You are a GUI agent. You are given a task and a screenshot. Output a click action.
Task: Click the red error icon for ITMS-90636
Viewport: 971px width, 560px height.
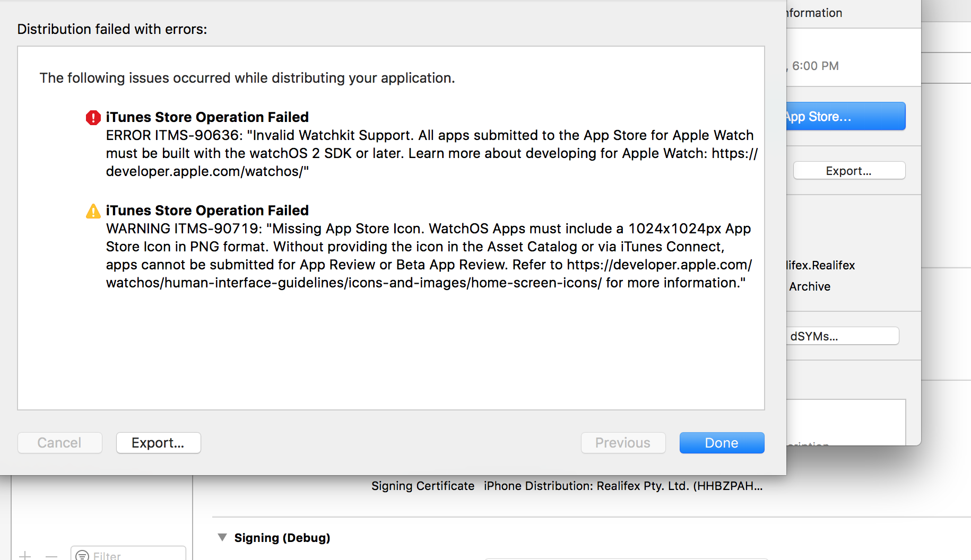tap(93, 117)
